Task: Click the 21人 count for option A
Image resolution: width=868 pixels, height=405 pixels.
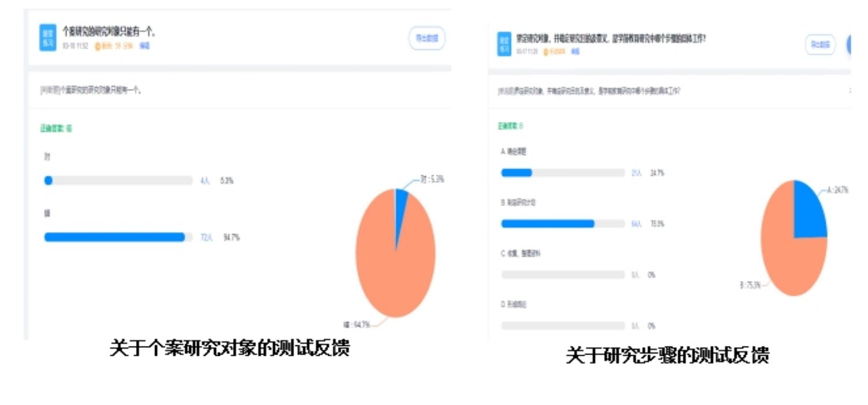Action: click(x=637, y=173)
